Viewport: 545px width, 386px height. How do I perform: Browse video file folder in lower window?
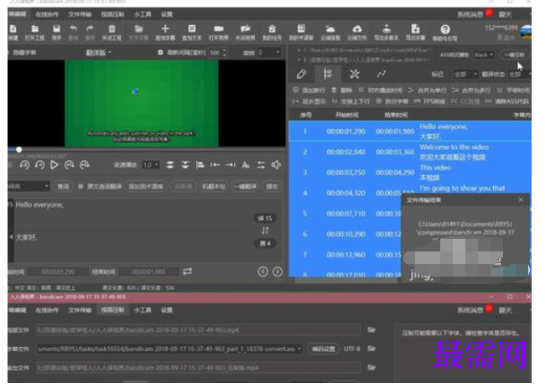[372, 329]
